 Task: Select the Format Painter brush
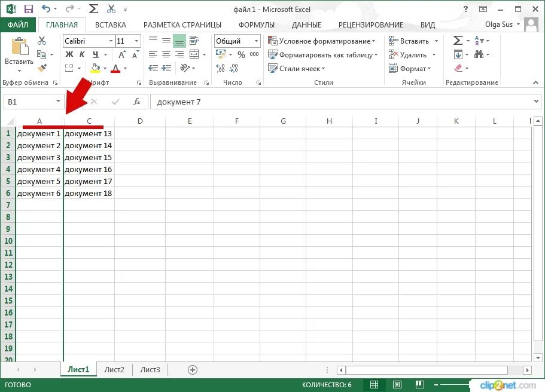coord(42,68)
